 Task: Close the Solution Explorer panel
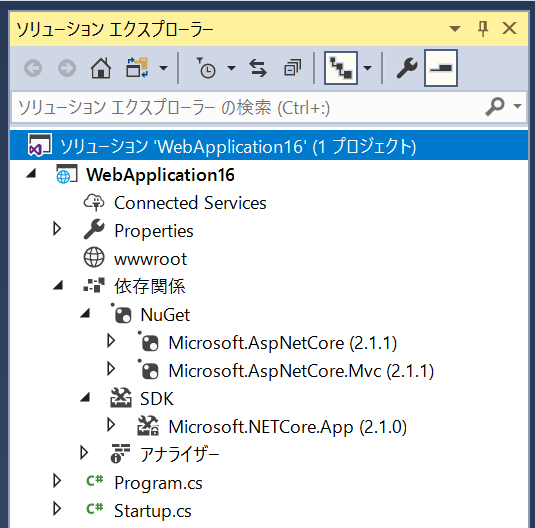pos(509,28)
